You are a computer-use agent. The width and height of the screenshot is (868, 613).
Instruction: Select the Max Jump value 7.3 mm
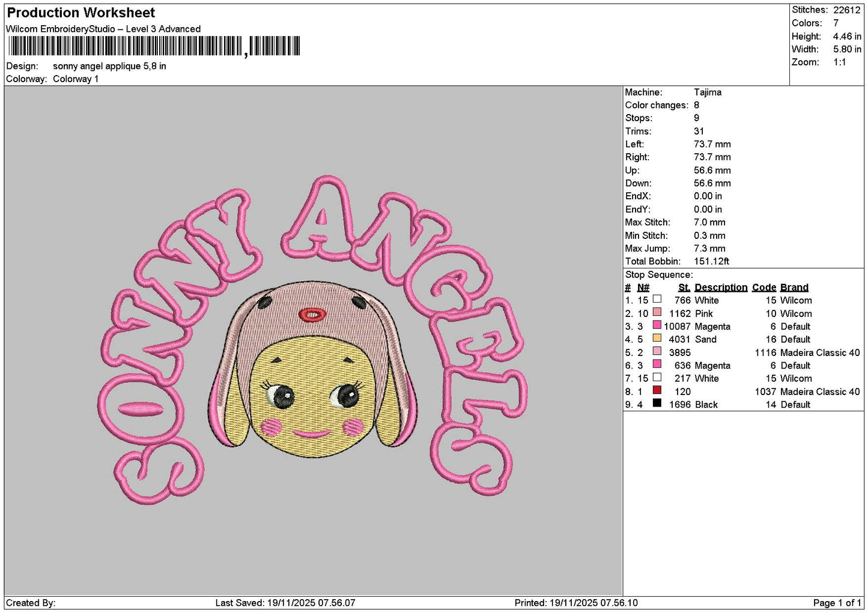point(709,249)
